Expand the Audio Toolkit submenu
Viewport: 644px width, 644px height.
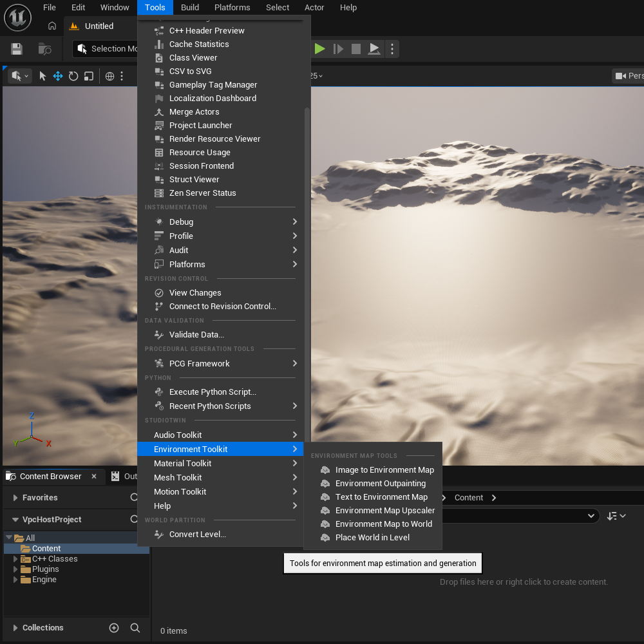pyautogui.click(x=220, y=435)
